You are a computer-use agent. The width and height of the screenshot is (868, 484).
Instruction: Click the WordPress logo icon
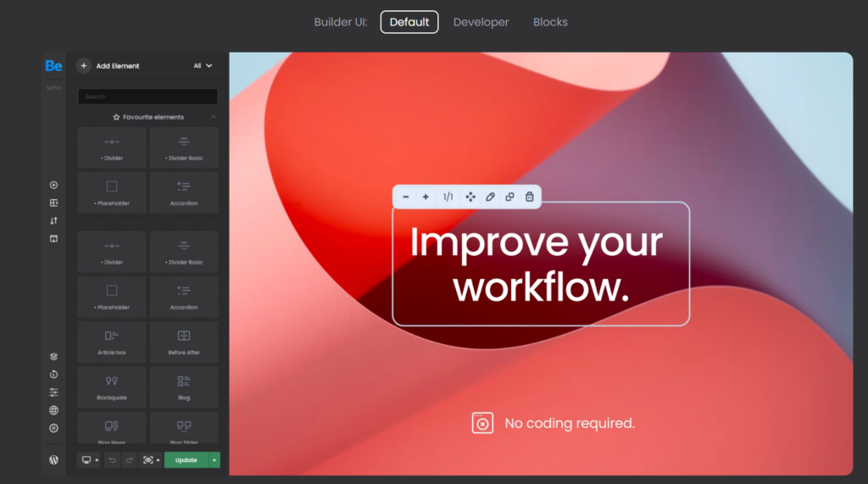click(x=53, y=459)
